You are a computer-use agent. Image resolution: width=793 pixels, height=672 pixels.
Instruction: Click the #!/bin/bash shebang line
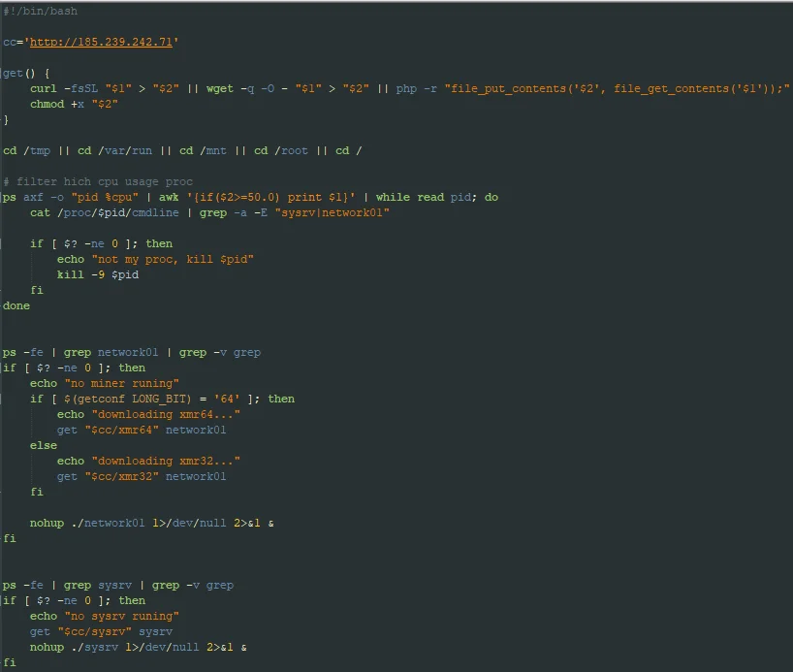[41, 11]
